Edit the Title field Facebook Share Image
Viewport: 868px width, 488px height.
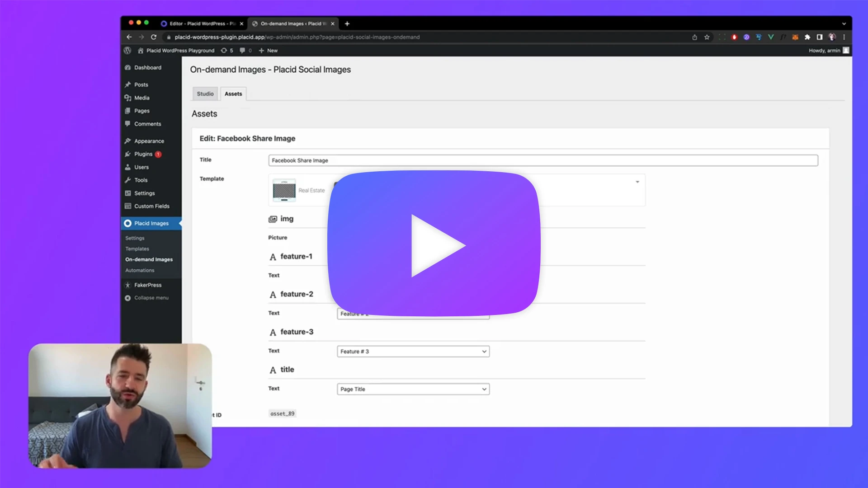pos(543,161)
